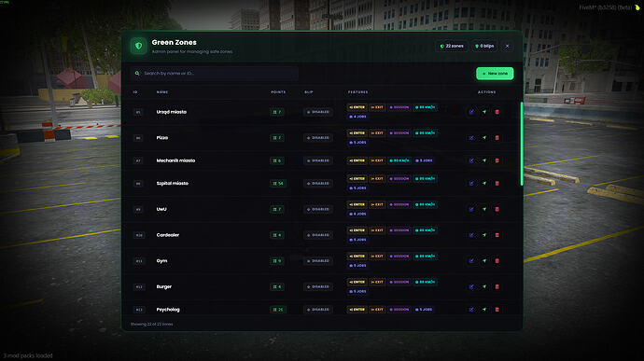This screenshot has height=361, width=644.
Task: Delete the Szpital miasto zone
Action: pos(497,183)
